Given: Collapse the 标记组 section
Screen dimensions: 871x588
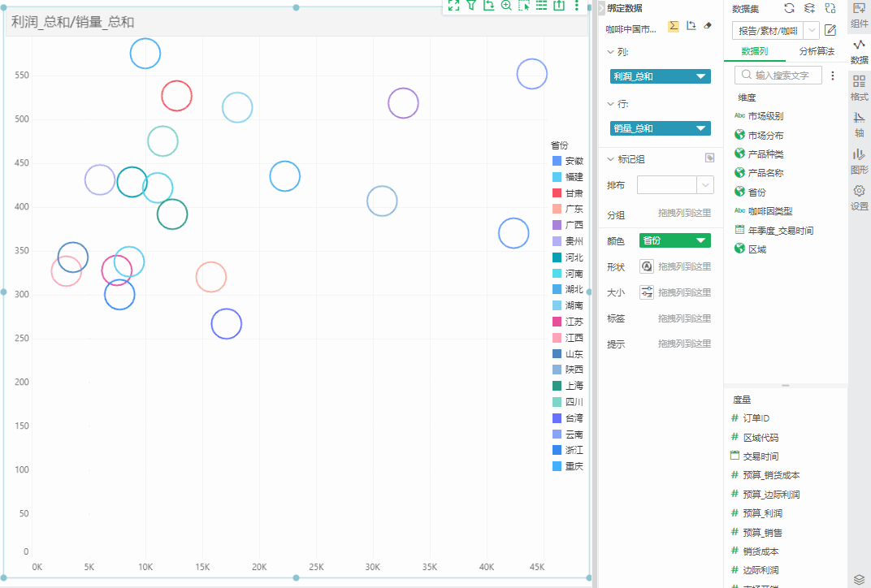Looking at the screenshot, I should (x=612, y=159).
